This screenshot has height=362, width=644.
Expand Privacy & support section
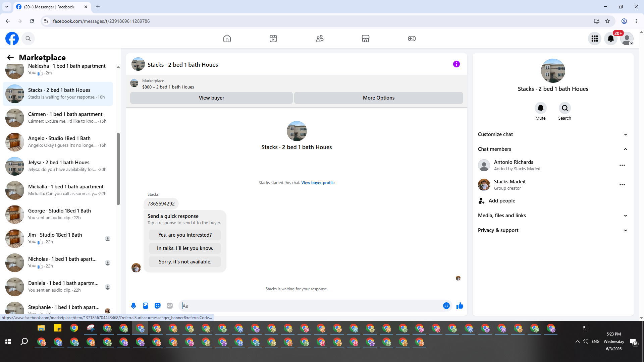tap(553, 230)
